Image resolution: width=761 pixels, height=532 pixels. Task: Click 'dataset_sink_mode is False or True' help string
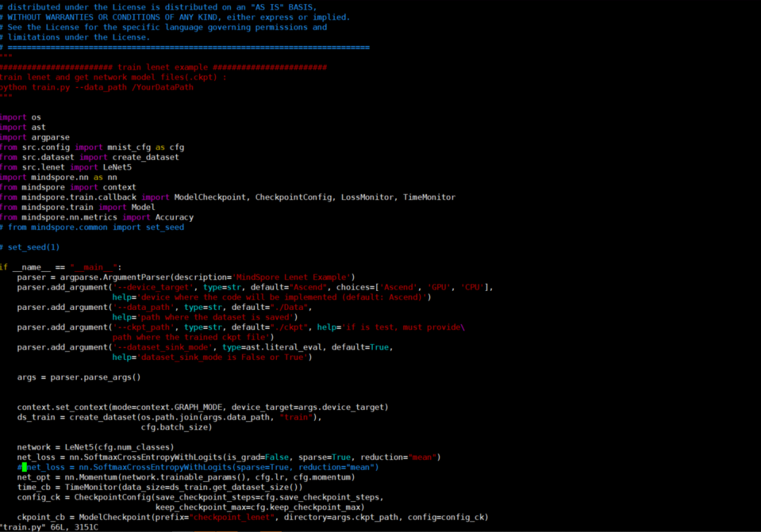222,357
